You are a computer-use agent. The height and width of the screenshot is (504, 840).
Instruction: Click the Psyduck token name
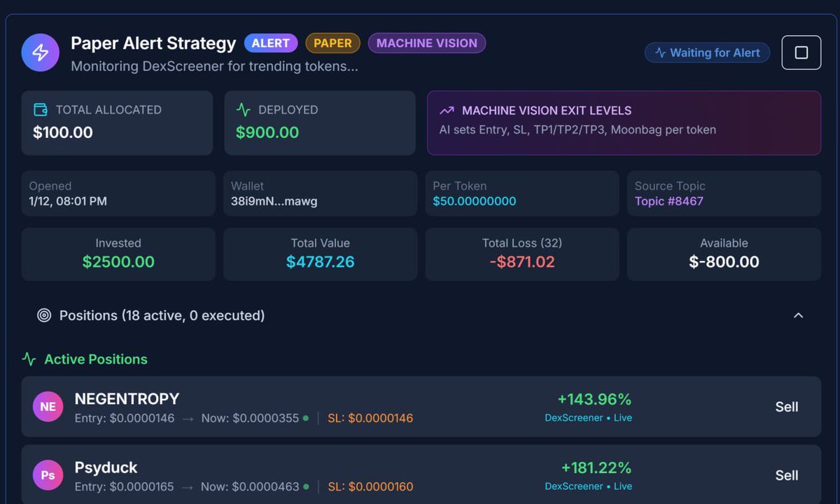pos(106,467)
